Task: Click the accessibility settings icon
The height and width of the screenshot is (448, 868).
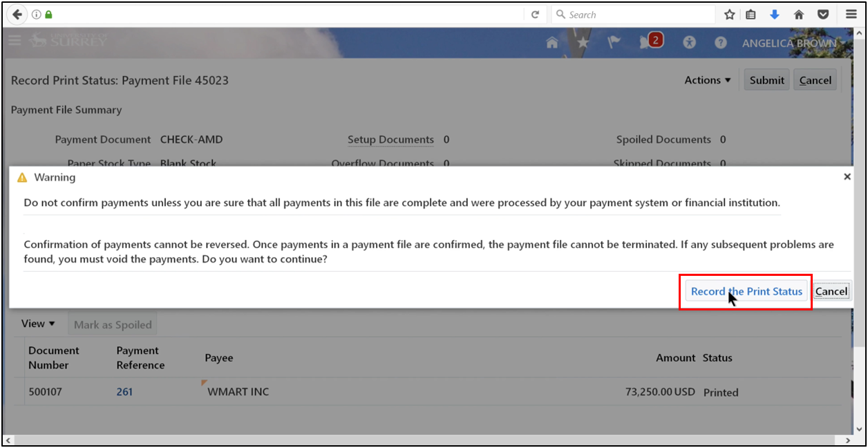Action: (x=689, y=42)
